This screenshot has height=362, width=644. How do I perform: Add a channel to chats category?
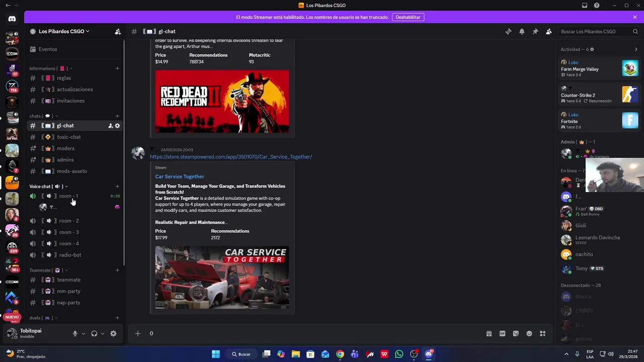click(117, 116)
